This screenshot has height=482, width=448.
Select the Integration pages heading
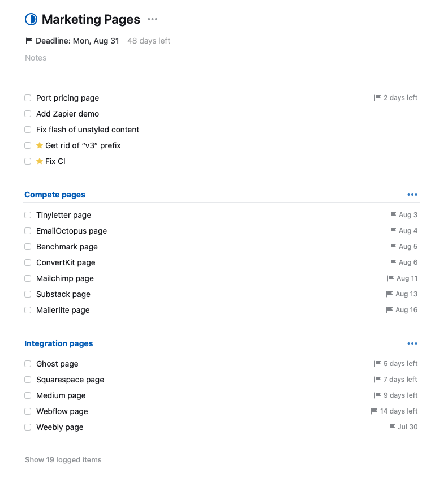59,343
